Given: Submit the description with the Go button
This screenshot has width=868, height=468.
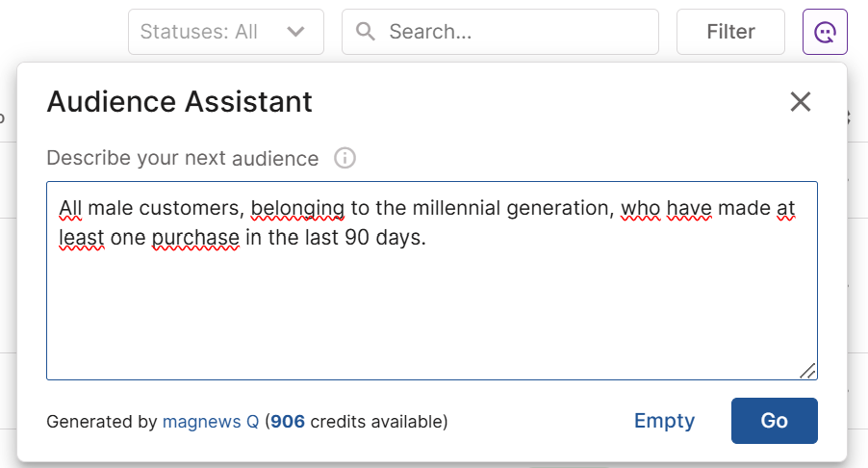Looking at the screenshot, I should 775,421.
